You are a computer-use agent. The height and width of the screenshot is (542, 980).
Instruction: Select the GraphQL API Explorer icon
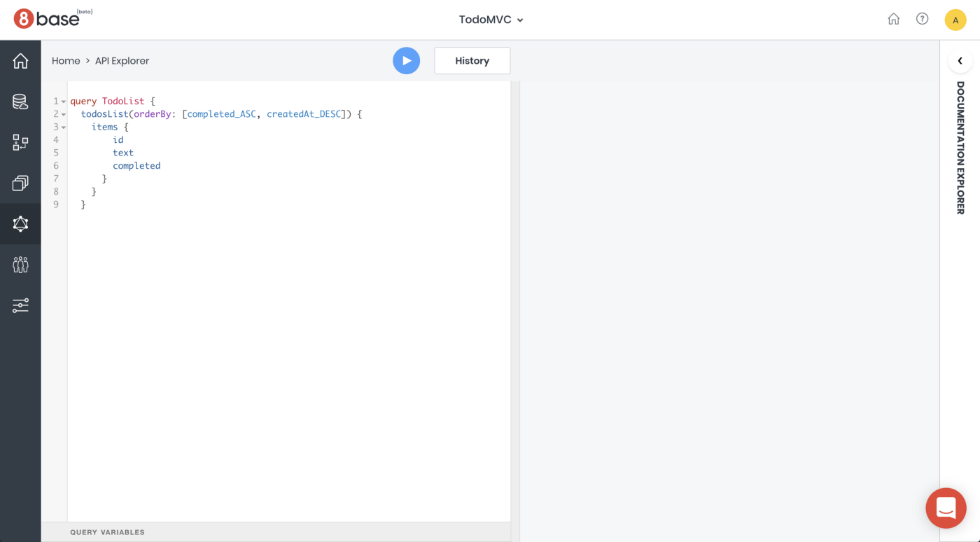point(20,223)
